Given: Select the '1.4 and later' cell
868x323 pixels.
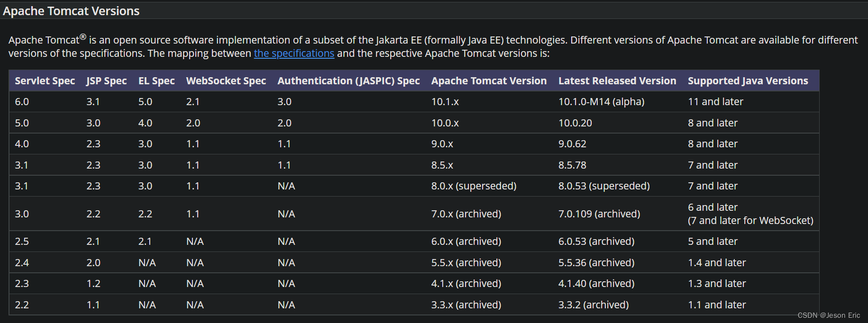Looking at the screenshot, I should coord(717,263).
